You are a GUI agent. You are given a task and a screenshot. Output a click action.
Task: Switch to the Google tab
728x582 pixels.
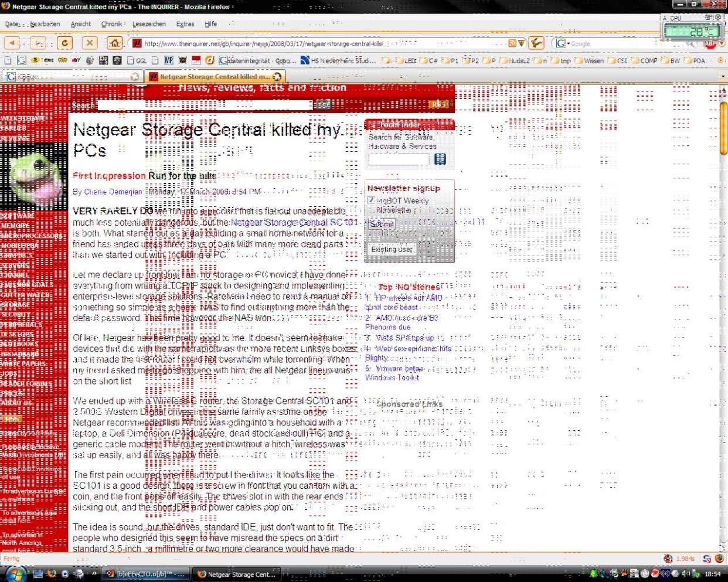[73, 77]
